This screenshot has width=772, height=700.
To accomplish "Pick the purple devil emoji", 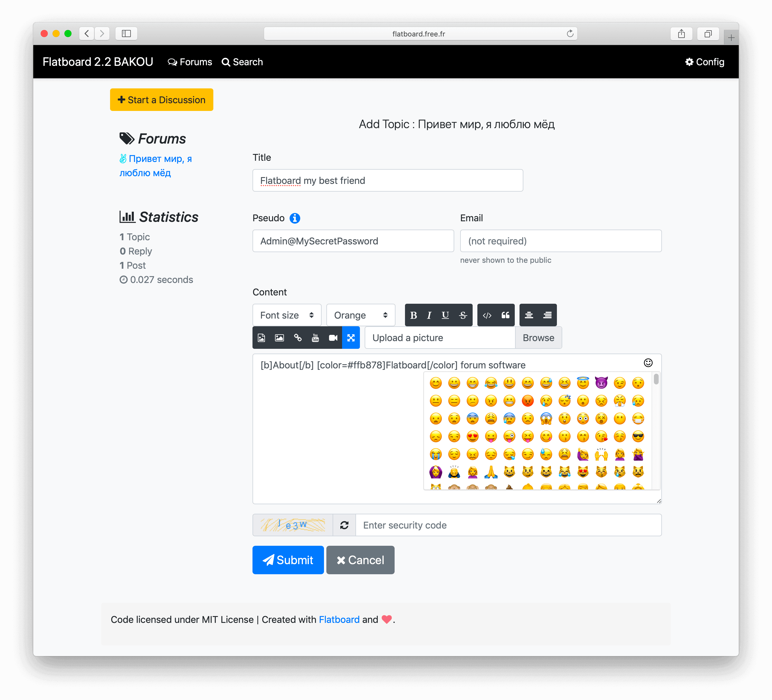I will point(601,383).
